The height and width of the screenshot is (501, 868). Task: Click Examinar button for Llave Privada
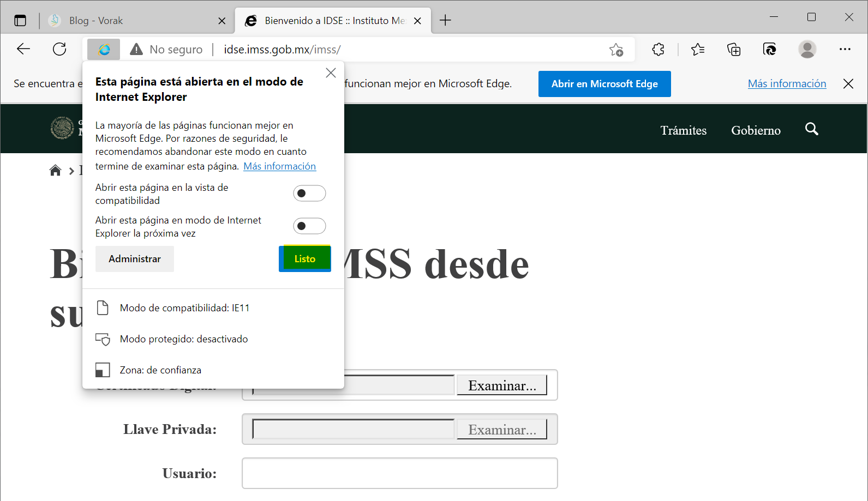click(x=502, y=430)
